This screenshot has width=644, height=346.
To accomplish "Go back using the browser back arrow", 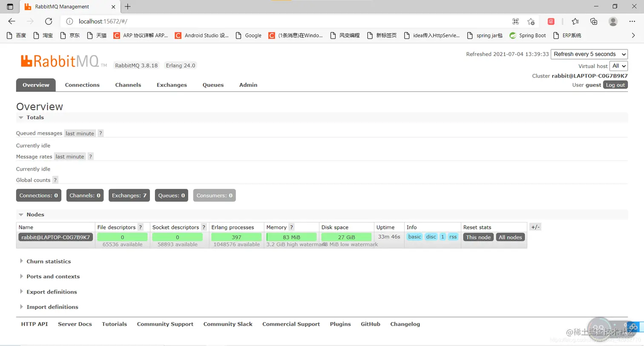I will point(12,21).
